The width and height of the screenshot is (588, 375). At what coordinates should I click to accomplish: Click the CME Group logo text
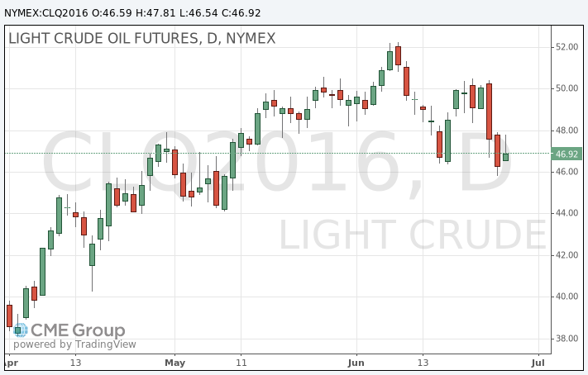click(78, 330)
